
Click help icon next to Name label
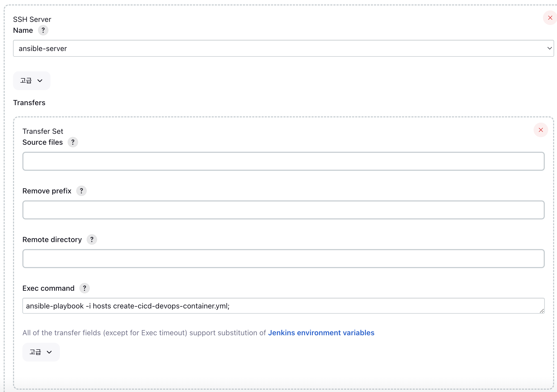(43, 30)
